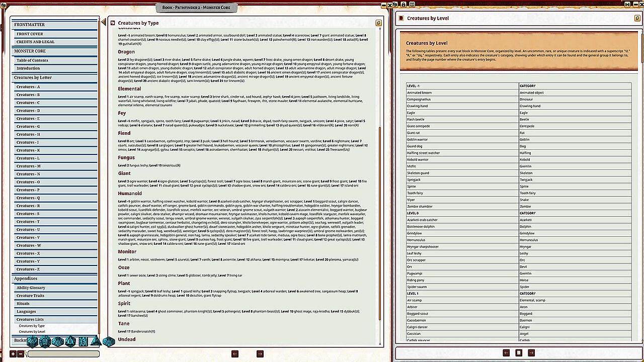644x362 pixels.
Task: Select Creatures - W in the sidebar
Action: click(x=55, y=245)
